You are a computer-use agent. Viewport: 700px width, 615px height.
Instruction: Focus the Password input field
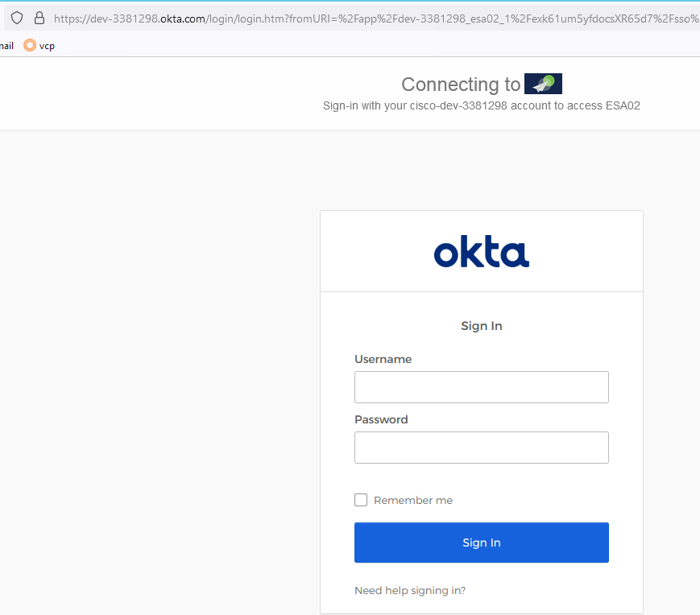(x=481, y=448)
